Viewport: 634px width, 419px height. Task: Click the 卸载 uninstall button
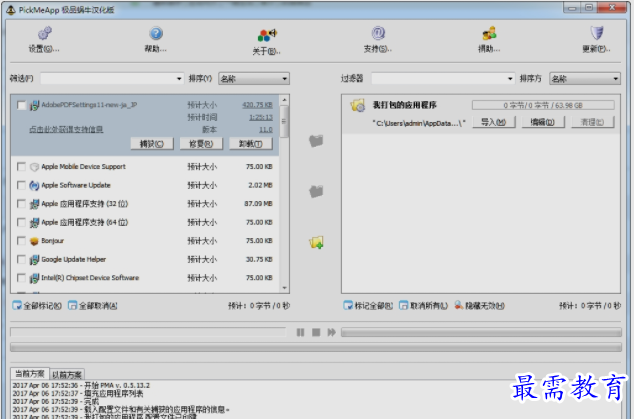(250, 144)
